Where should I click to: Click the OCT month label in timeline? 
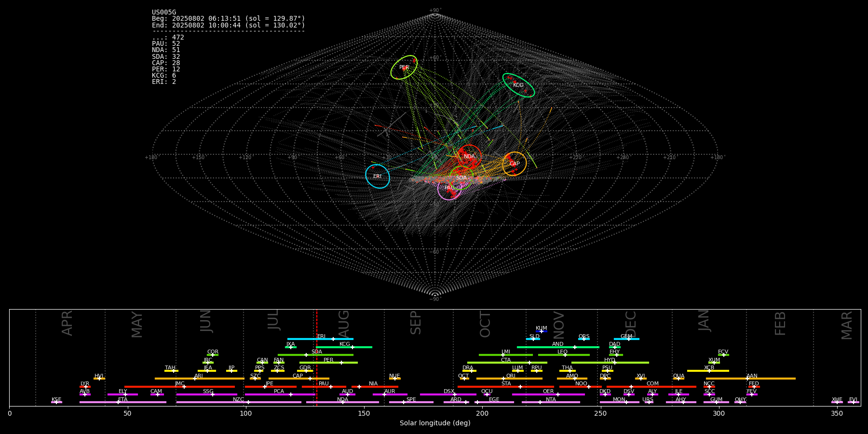coord(485,324)
